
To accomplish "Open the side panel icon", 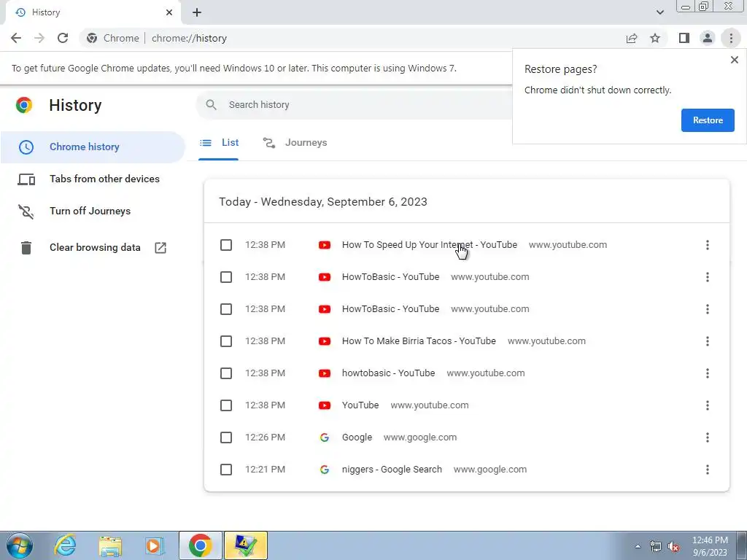I will 684,38.
